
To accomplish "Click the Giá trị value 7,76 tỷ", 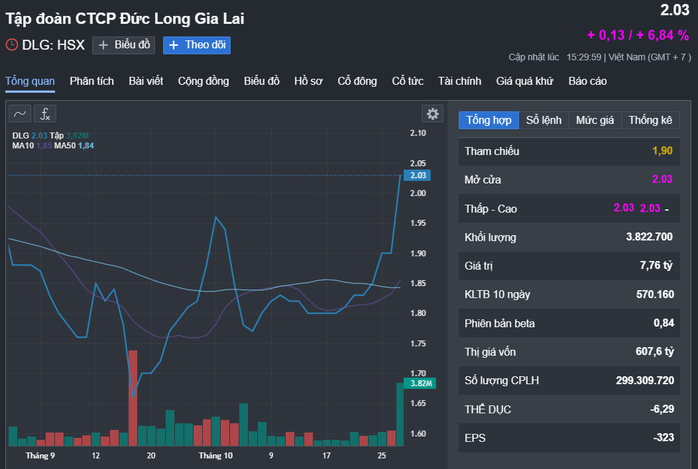I will click(656, 266).
